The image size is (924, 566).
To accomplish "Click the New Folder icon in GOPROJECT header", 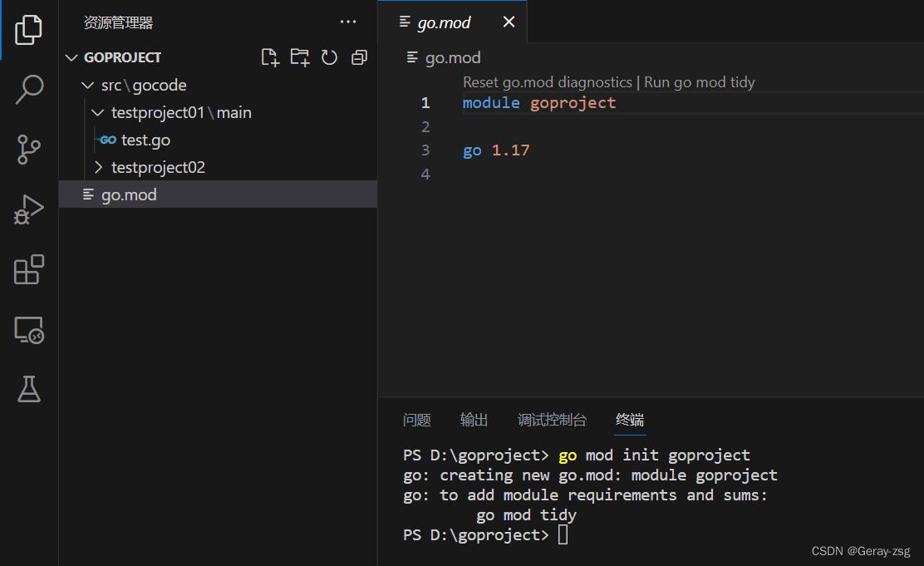I will click(x=299, y=57).
